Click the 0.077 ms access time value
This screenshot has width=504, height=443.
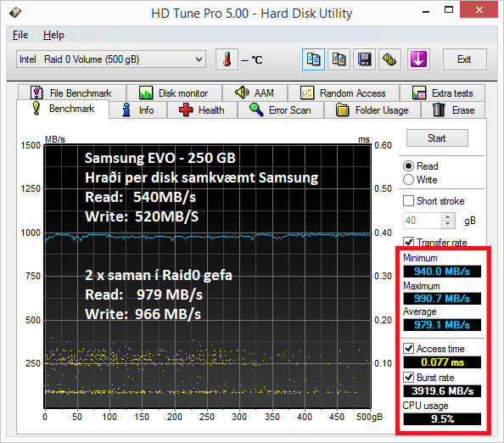click(x=442, y=362)
